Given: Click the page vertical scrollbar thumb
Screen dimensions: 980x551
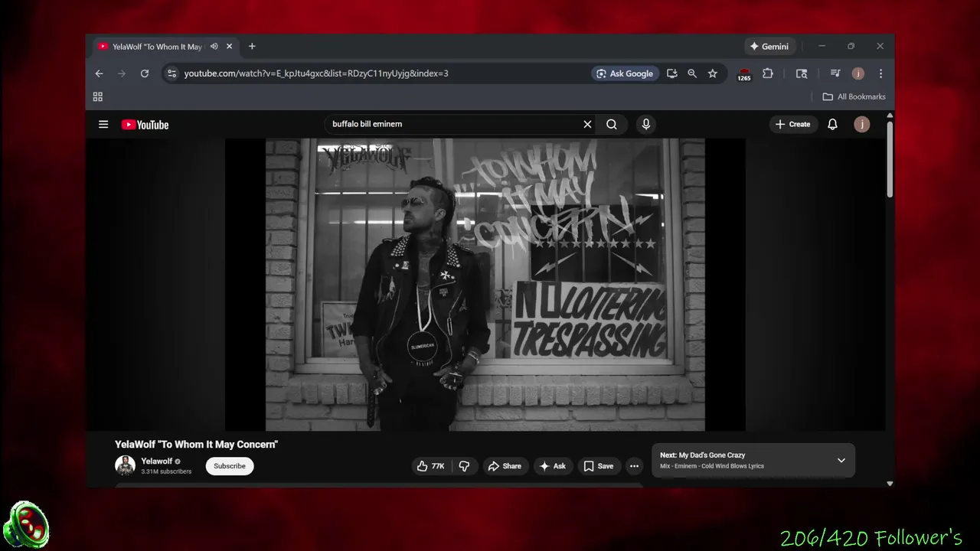Looking at the screenshot, I should (x=890, y=158).
